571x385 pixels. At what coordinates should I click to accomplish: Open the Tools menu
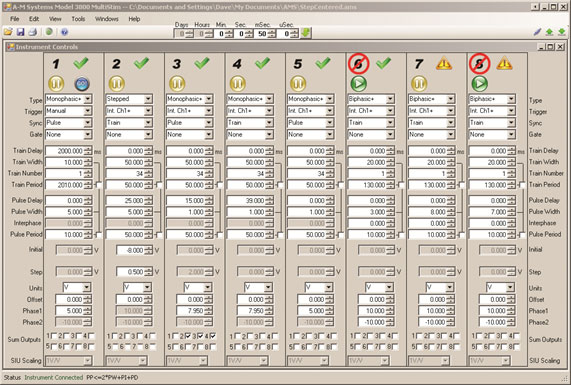pos(78,19)
